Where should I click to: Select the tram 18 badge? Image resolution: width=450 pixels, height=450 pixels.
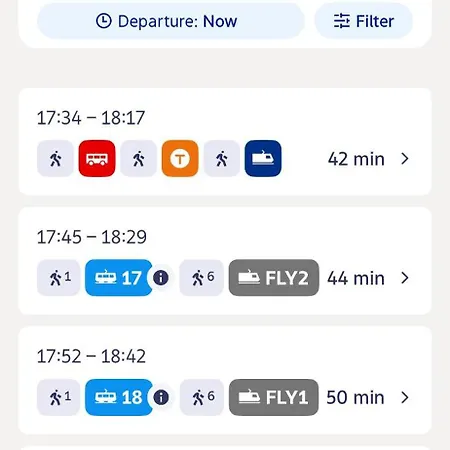pos(119,397)
